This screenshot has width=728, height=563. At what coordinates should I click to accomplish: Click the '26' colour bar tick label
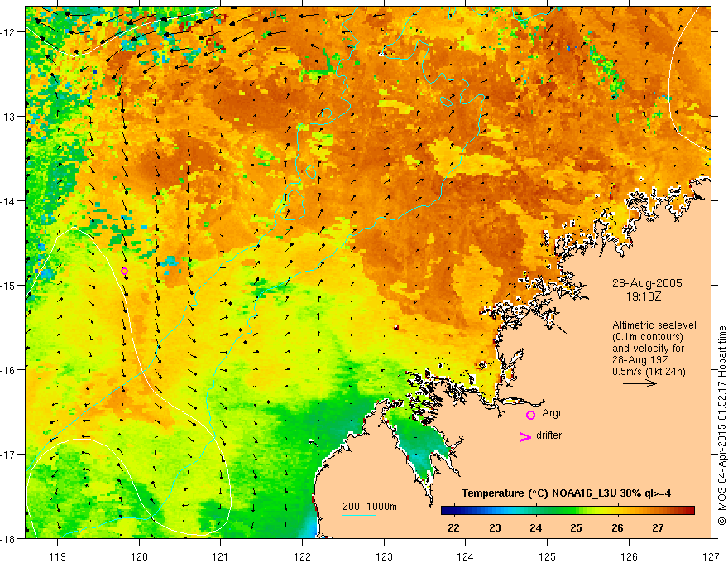coord(617,527)
